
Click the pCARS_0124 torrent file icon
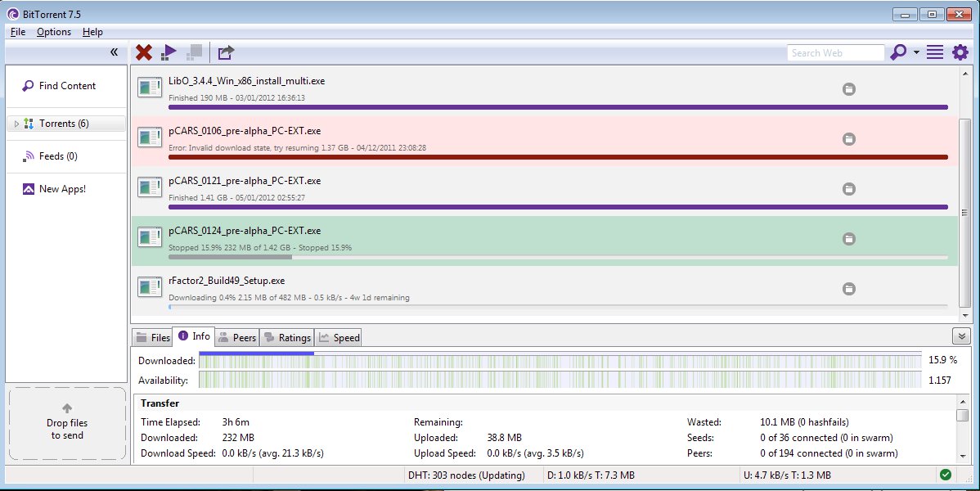[x=150, y=237]
